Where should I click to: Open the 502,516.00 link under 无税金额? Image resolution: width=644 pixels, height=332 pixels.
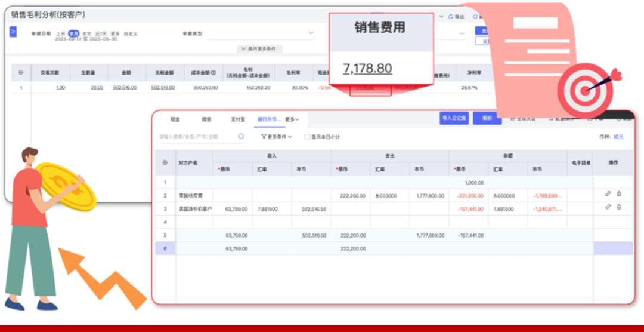163,88
